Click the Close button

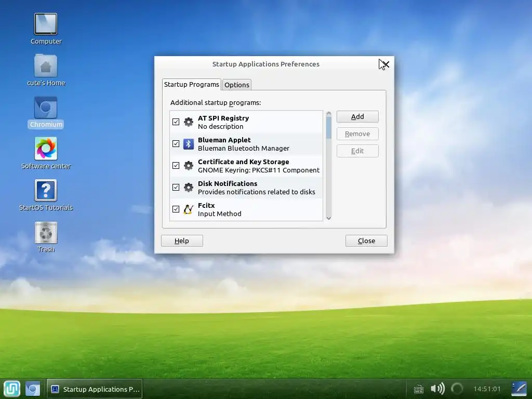click(x=366, y=241)
